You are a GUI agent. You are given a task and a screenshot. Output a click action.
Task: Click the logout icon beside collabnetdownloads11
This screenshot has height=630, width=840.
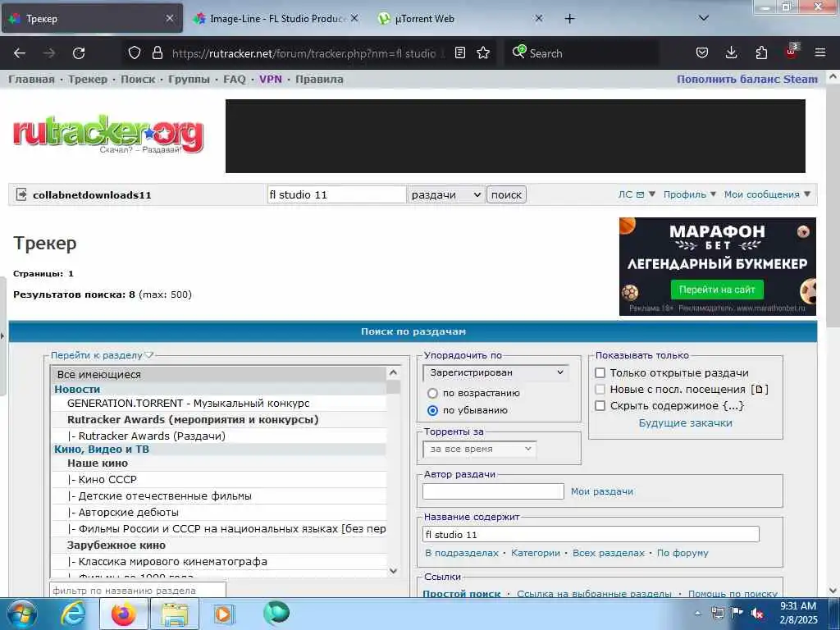(x=21, y=194)
